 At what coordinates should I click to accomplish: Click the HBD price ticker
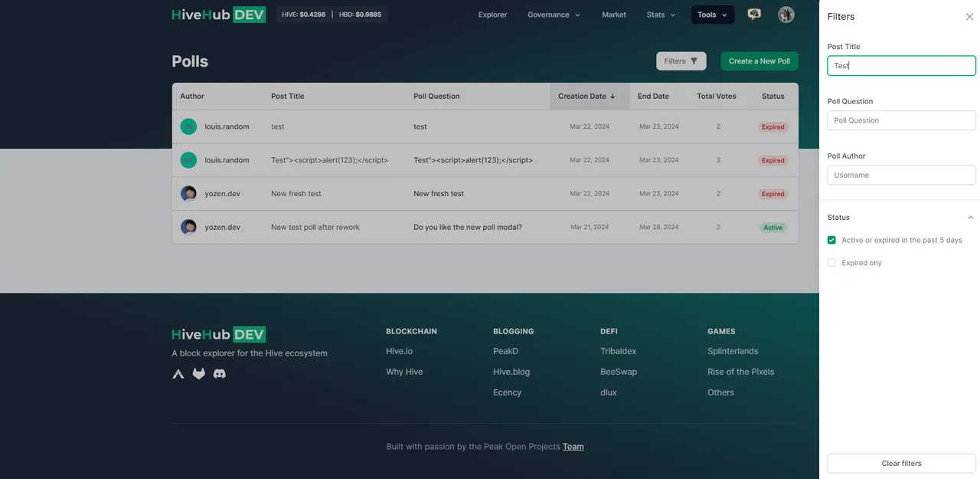pos(360,15)
